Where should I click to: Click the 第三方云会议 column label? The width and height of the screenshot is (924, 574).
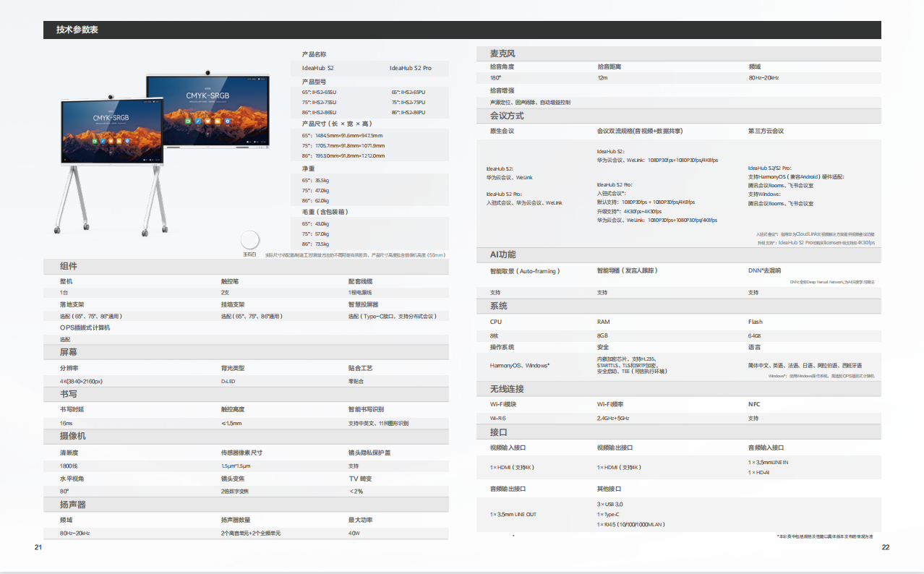pos(766,132)
